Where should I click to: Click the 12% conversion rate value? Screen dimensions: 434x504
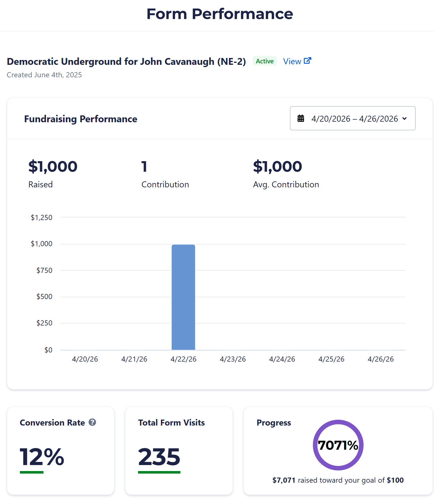pos(42,457)
